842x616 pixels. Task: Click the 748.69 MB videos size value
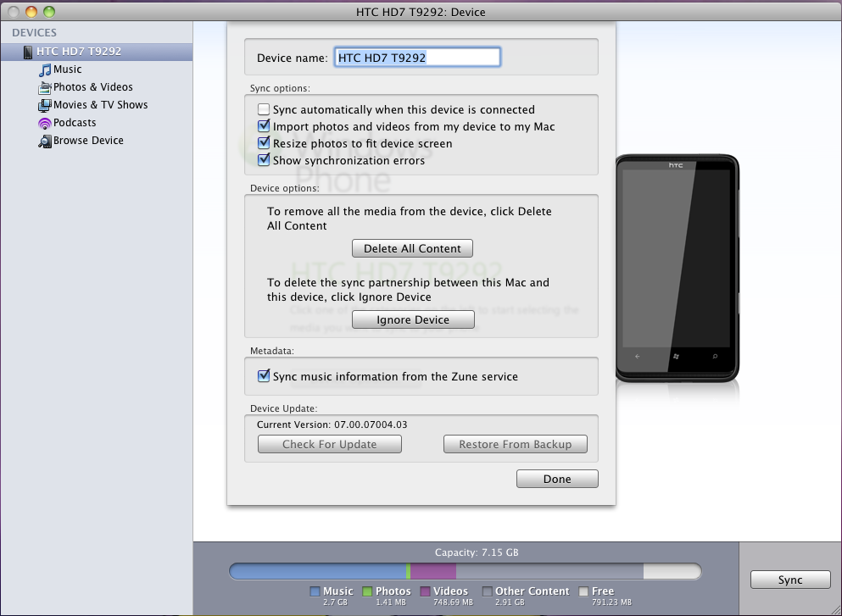click(x=453, y=602)
